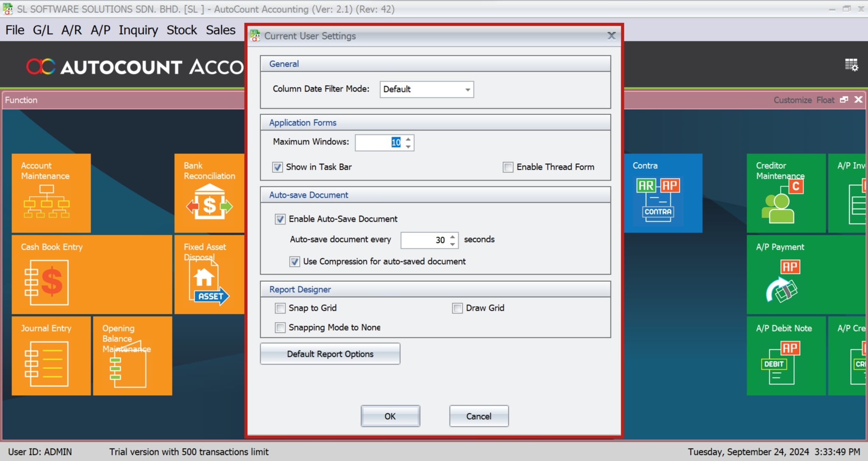This screenshot has height=461, width=868.
Task: Open the Account Maintenance function
Action: pos(51,193)
